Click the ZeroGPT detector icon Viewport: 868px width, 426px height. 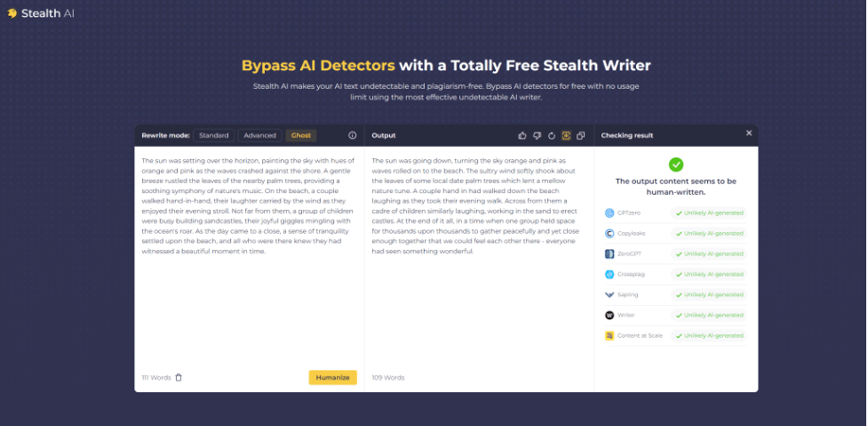[609, 253]
